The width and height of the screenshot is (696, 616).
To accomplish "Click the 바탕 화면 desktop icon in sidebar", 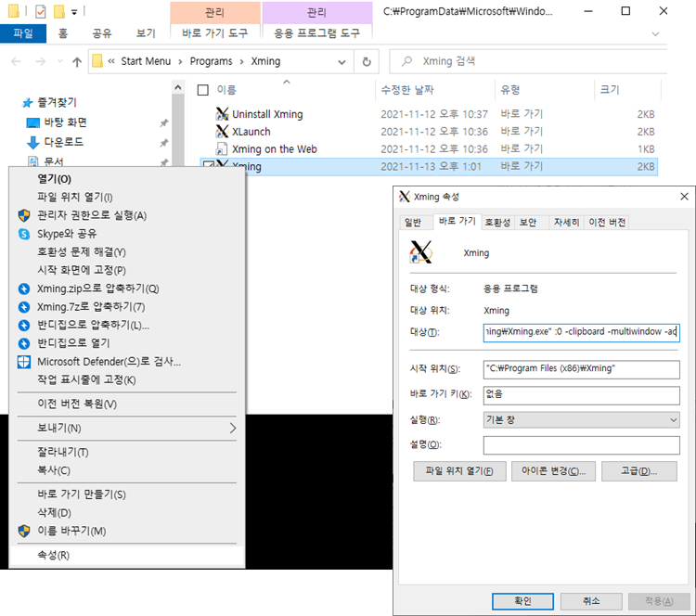I will [32, 122].
